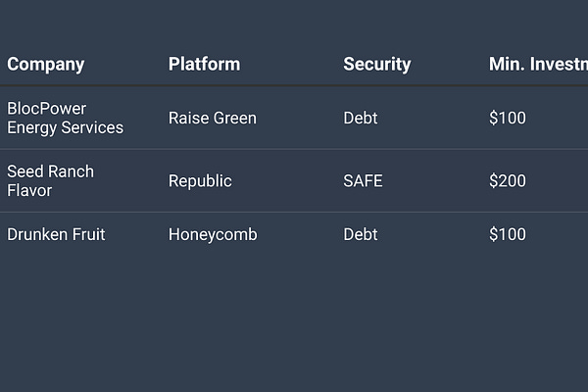Click the Min. Investment column header
This screenshot has width=588, height=392.
538,64
